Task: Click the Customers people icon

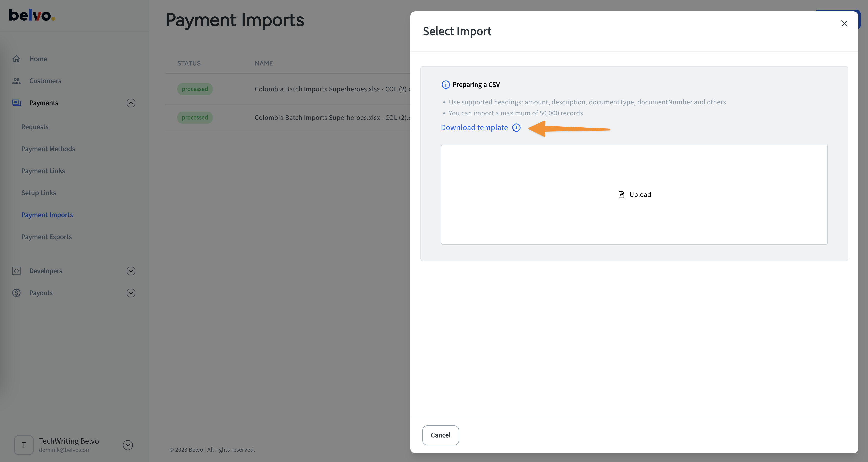Action: click(x=16, y=81)
